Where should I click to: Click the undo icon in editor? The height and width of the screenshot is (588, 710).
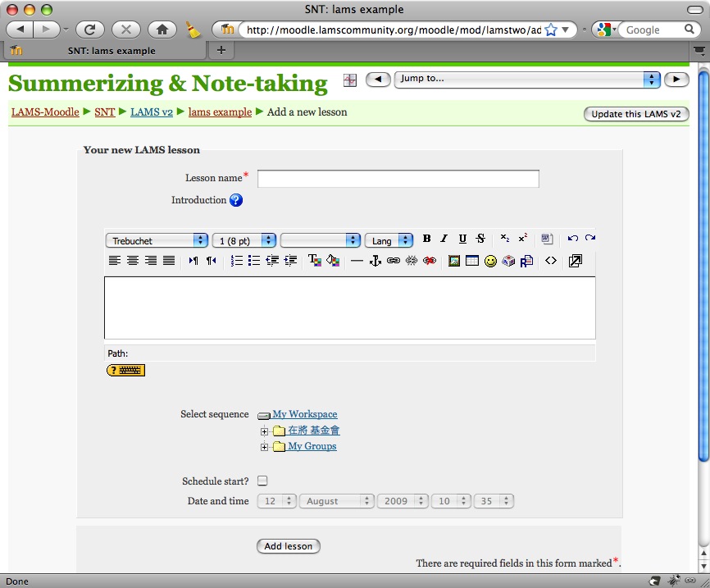click(572, 239)
